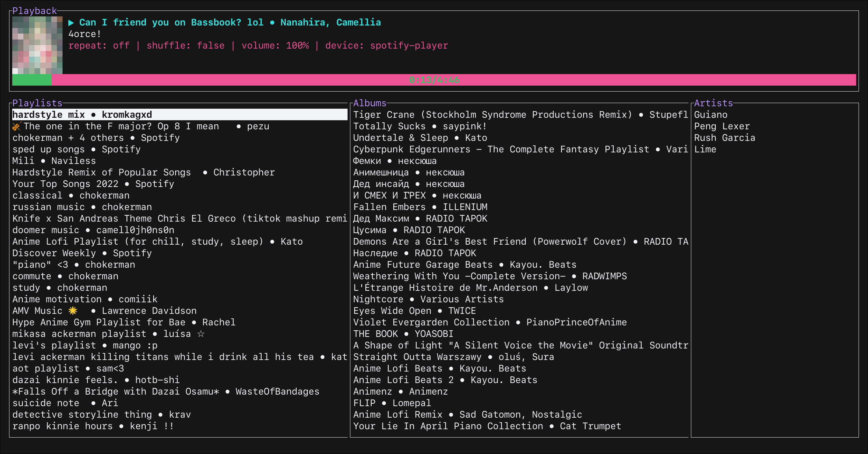Toggle the repeat: off status text
This screenshot has height=454, width=868.
point(99,46)
